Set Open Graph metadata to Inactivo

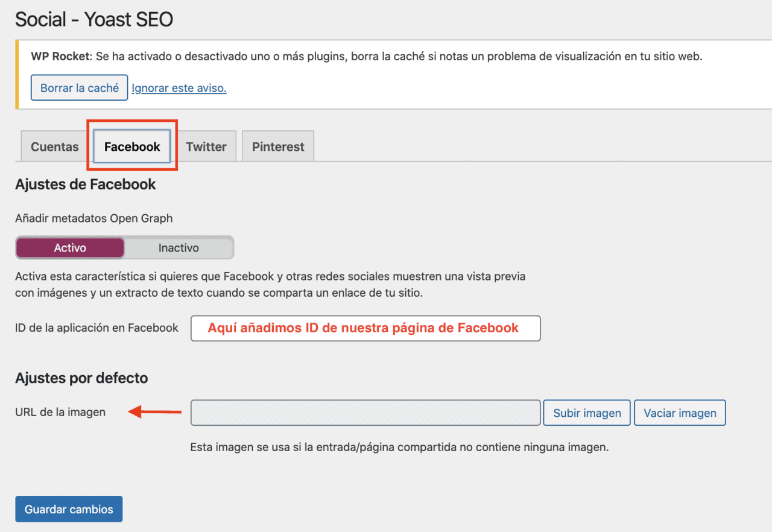(179, 248)
